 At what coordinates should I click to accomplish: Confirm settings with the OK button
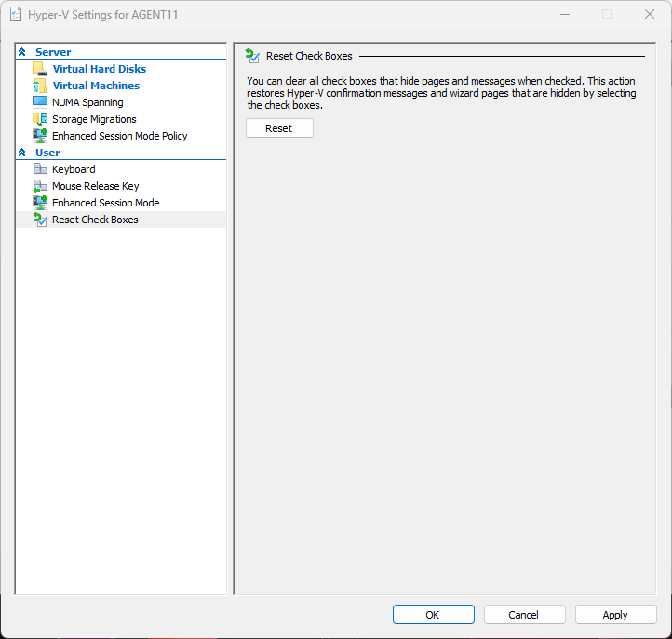click(x=433, y=615)
